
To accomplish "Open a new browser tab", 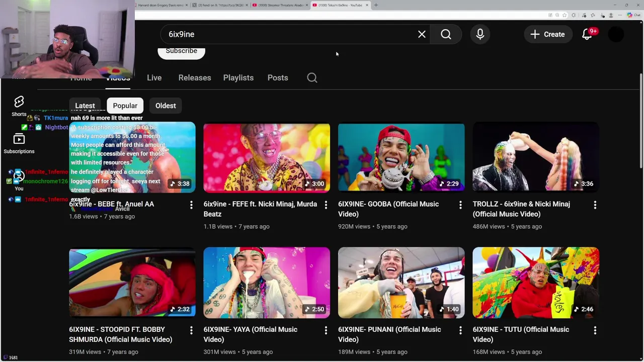I will [376, 5].
